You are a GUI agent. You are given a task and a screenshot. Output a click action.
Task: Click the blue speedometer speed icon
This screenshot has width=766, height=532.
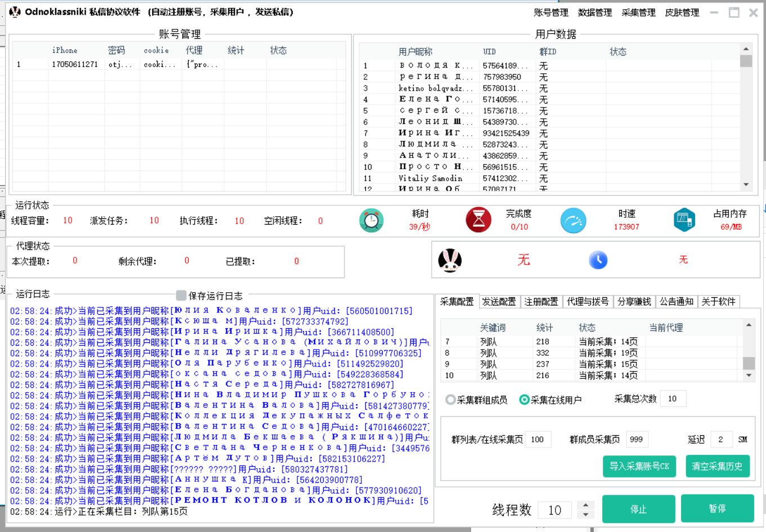(573, 220)
